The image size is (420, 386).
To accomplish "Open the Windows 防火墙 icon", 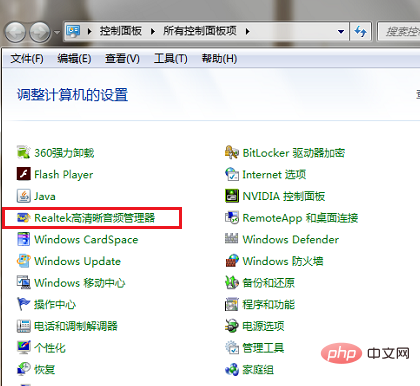I will 232,261.
